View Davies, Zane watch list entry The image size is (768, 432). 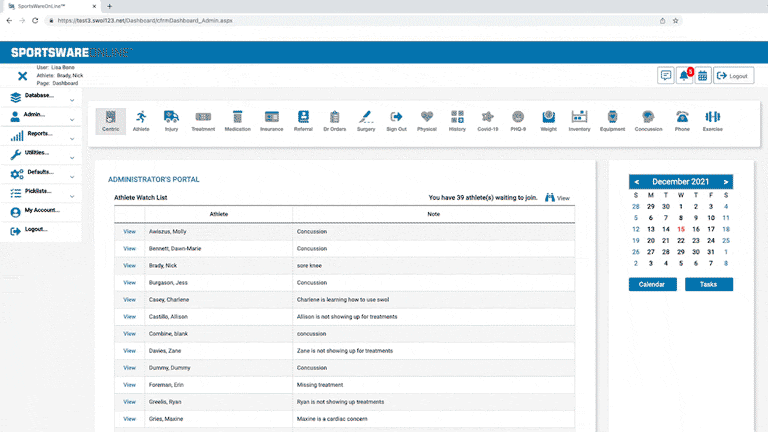[x=129, y=351]
